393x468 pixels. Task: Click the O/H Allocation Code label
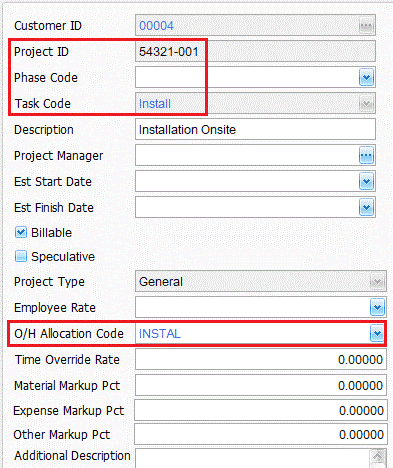tap(69, 334)
